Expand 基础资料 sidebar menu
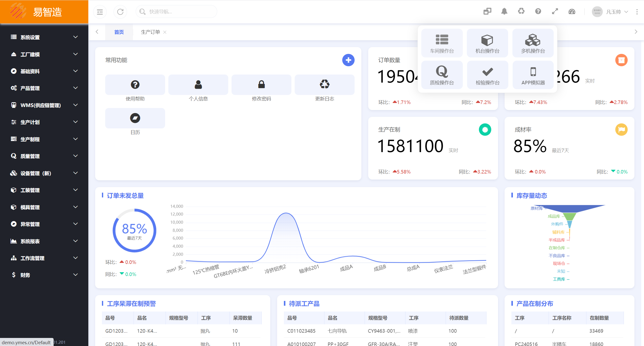 point(44,71)
